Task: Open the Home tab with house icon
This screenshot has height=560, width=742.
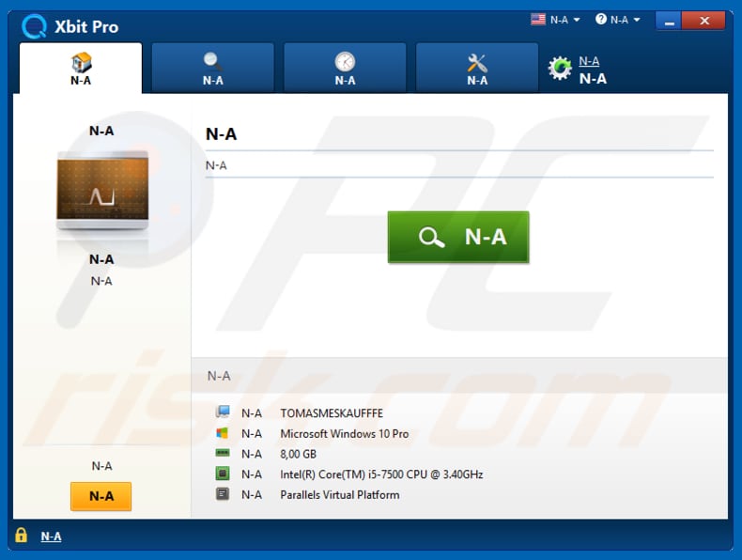Action: 81,69
